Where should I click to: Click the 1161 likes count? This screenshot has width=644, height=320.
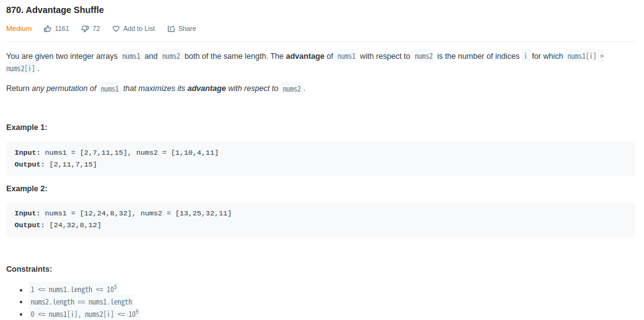(x=61, y=28)
